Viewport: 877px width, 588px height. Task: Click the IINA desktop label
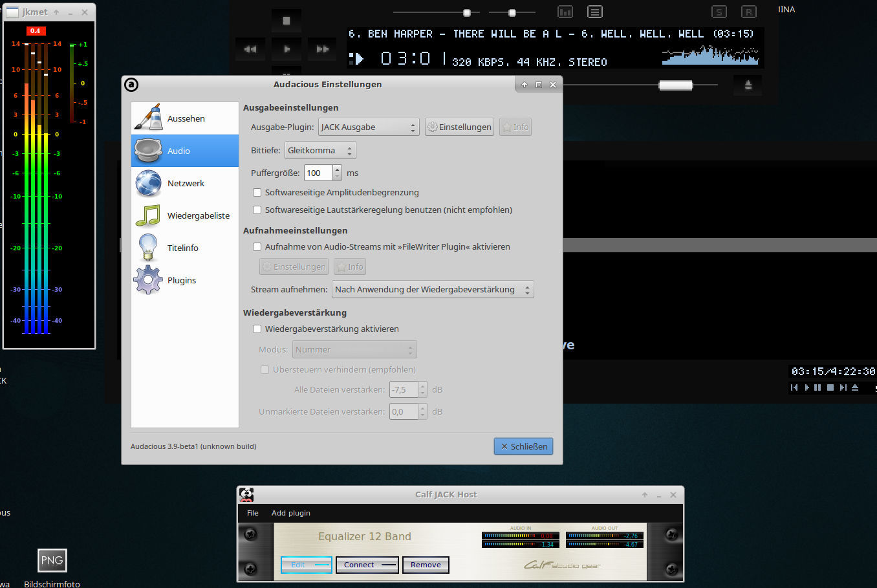pyautogui.click(x=786, y=10)
